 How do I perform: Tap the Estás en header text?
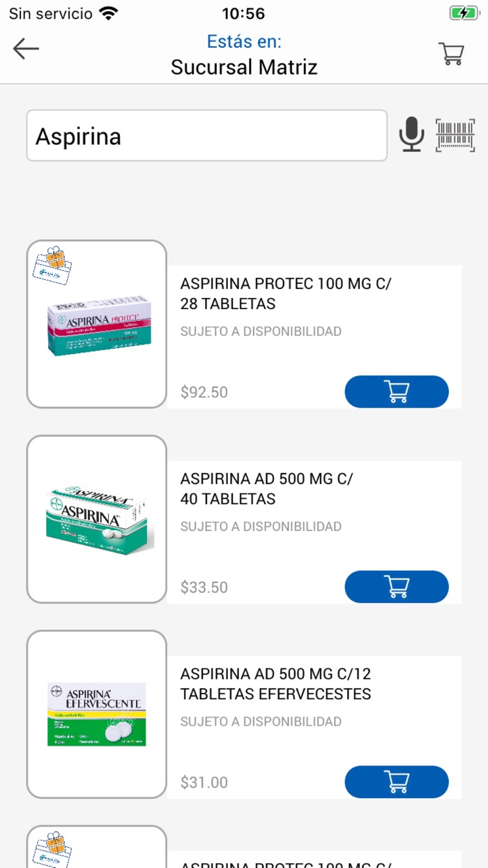tap(244, 41)
